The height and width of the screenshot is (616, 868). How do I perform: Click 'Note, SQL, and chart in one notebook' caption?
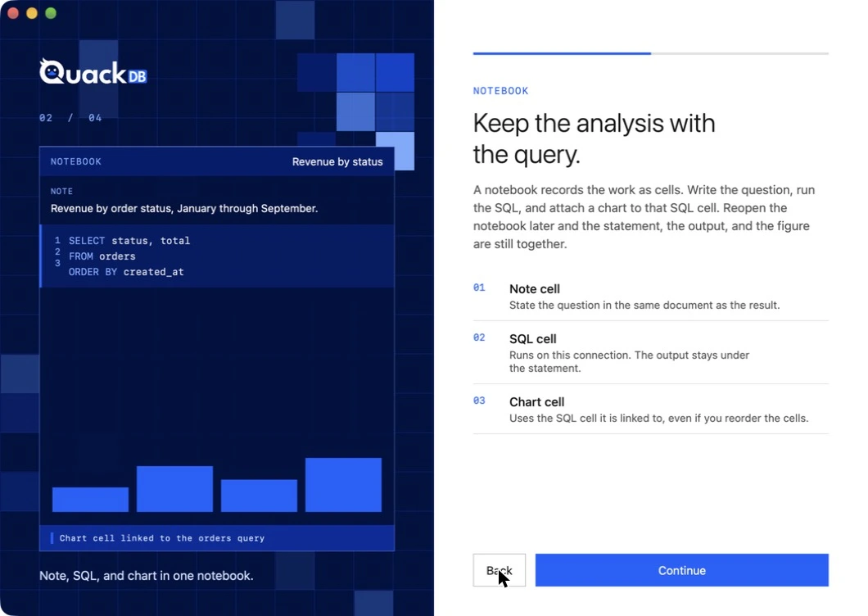point(146,576)
